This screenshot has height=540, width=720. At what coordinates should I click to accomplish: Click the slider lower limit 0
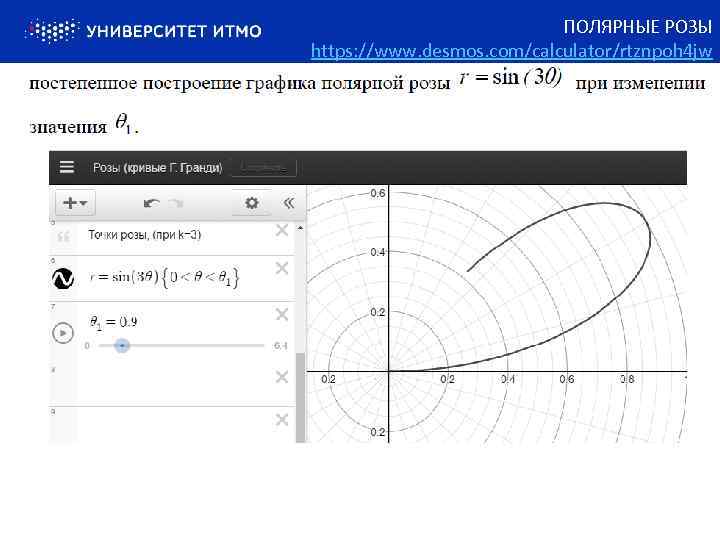pos(87,346)
